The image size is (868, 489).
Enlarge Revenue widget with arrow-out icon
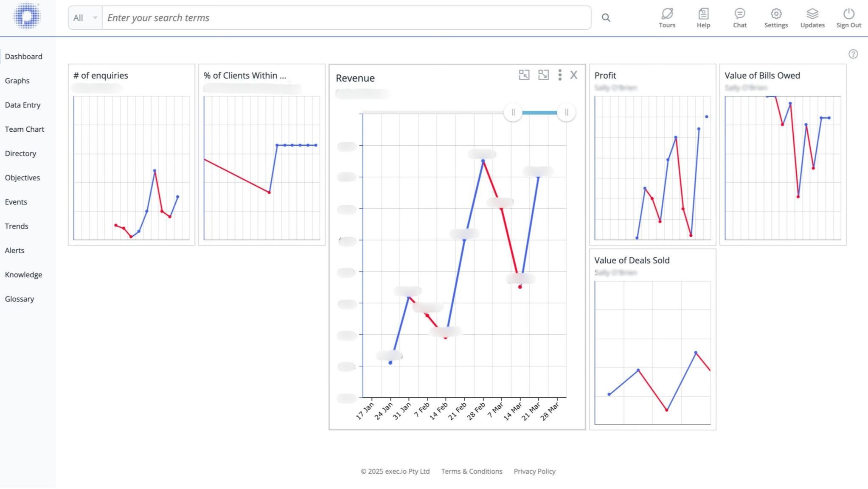click(x=543, y=75)
